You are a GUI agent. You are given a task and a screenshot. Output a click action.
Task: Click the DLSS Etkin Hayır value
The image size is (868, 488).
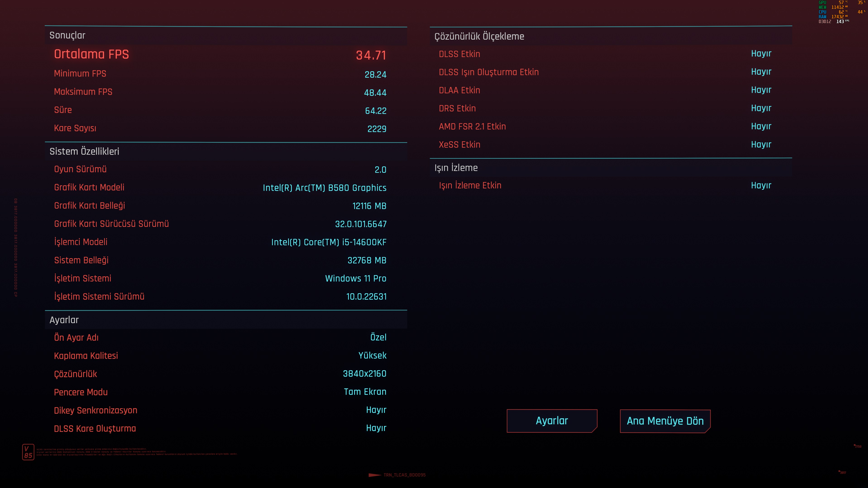(761, 54)
